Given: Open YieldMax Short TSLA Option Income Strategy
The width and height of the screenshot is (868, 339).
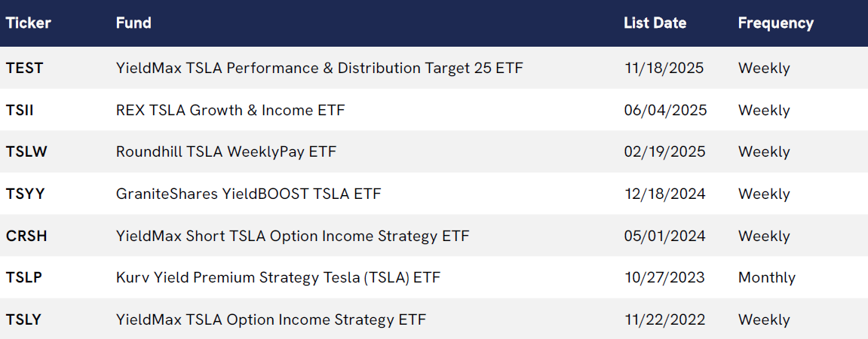Looking at the screenshot, I should tap(293, 236).
